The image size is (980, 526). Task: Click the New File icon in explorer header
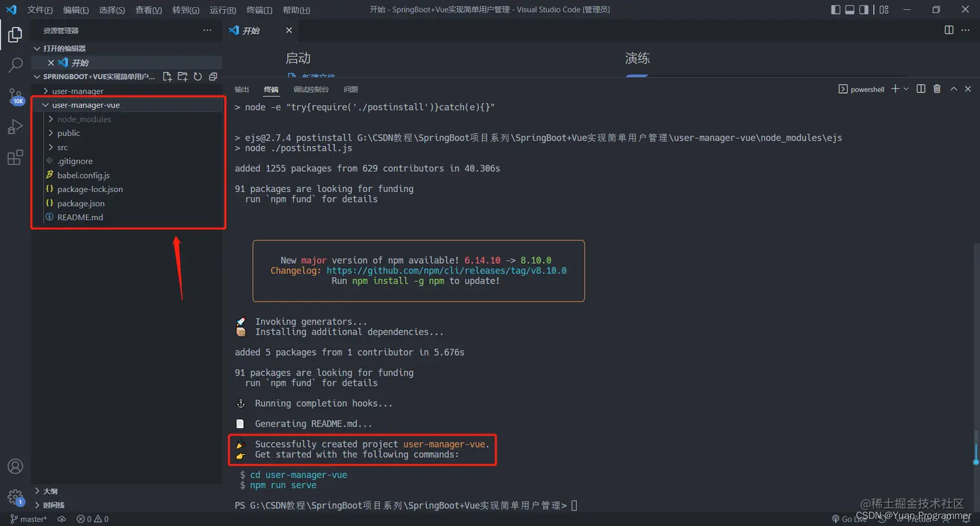click(167, 77)
